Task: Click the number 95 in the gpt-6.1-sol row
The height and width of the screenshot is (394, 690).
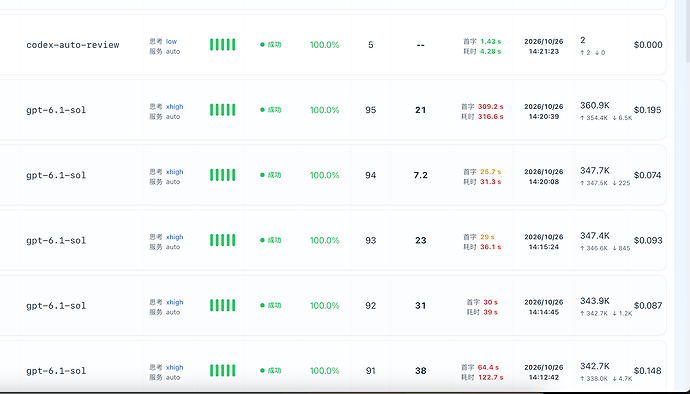Action: point(371,110)
